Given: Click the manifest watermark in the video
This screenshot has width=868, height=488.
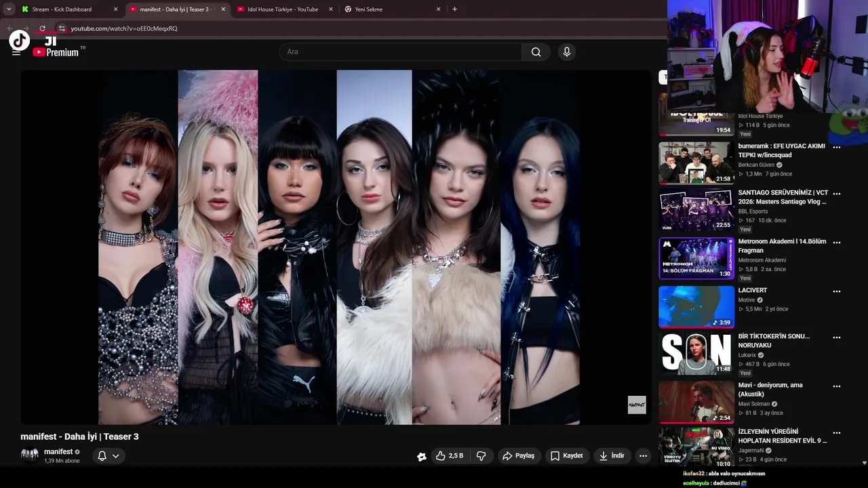Looking at the screenshot, I should pyautogui.click(x=637, y=405).
